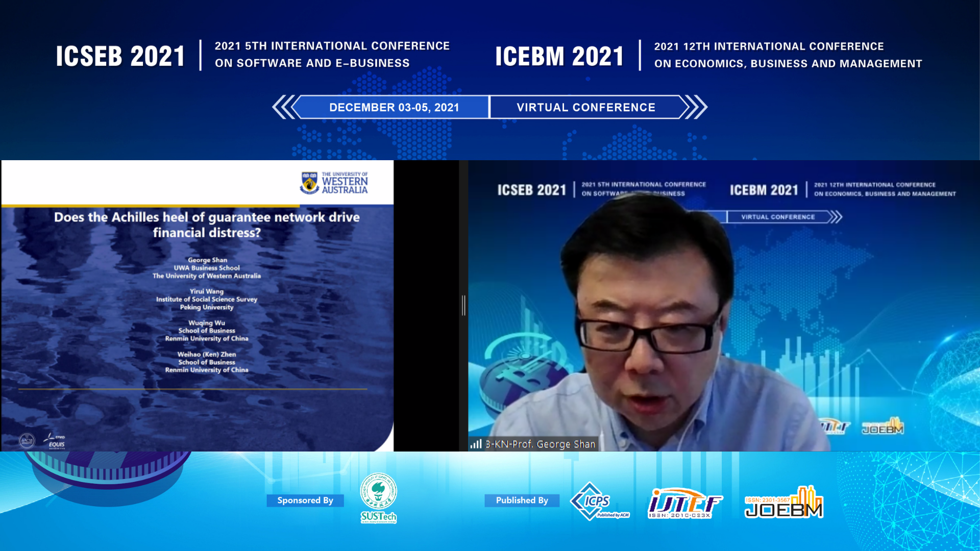Click the author name Yirui Wang on the slide
Viewport: 980px width, 551px height.
[207, 291]
